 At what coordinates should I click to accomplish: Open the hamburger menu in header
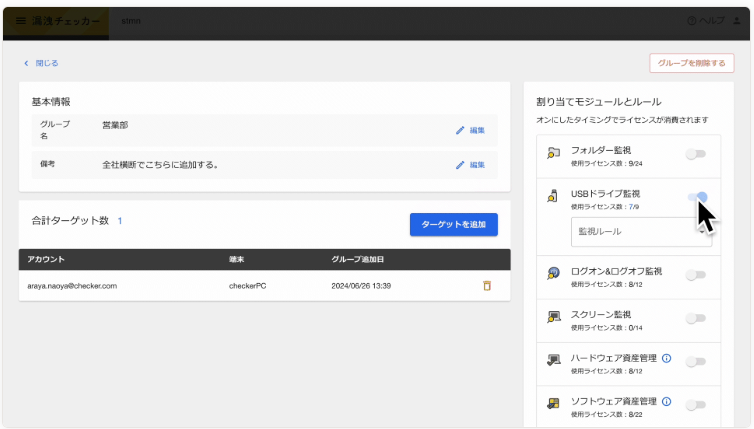21,21
